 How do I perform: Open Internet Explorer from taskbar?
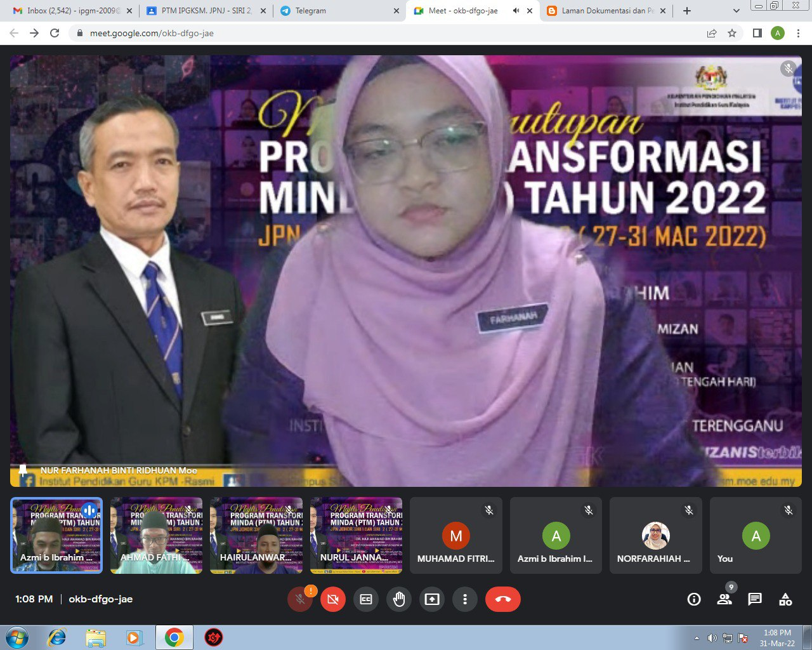(x=57, y=637)
